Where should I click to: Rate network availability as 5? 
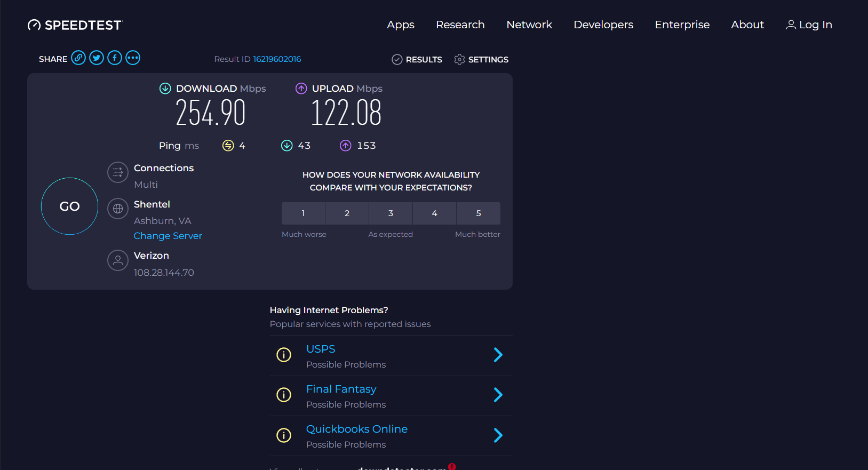click(x=479, y=213)
